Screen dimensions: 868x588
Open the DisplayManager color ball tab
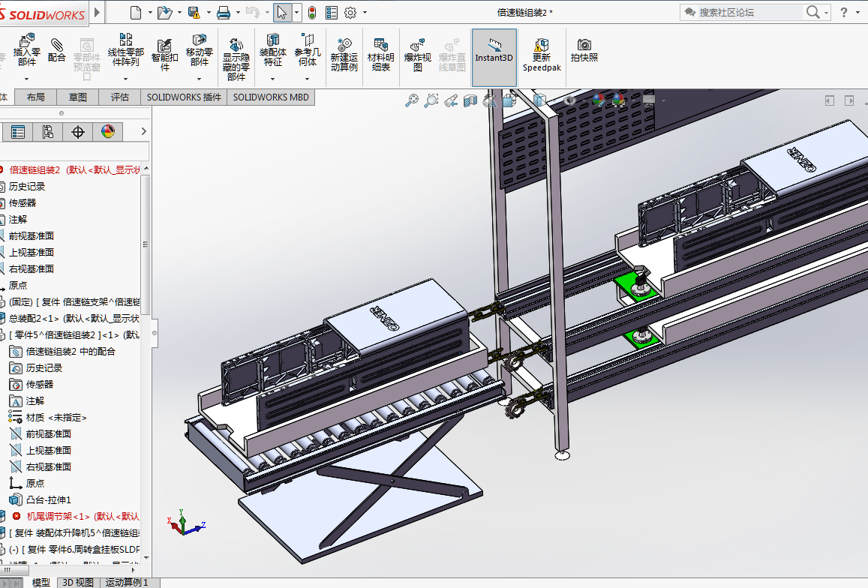(108, 132)
